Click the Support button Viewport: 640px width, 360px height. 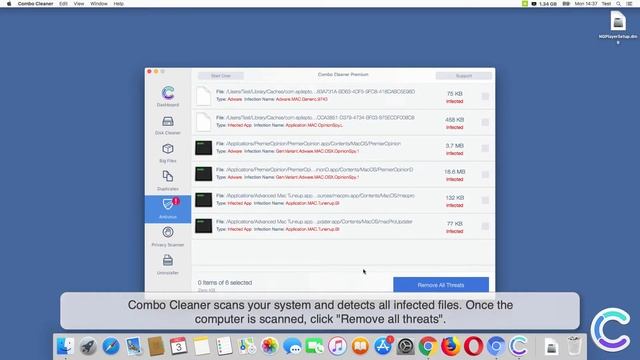click(x=464, y=76)
